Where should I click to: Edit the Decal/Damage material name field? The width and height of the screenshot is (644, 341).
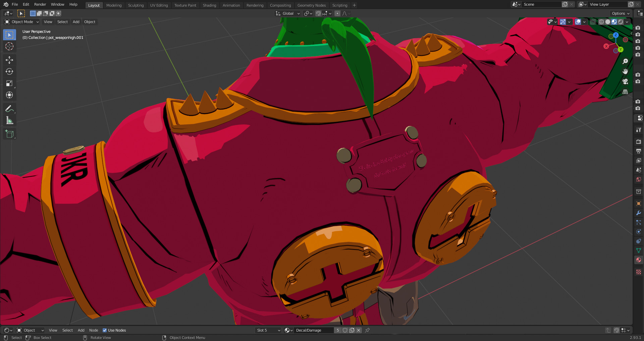pyautogui.click(x=314, y=330)
